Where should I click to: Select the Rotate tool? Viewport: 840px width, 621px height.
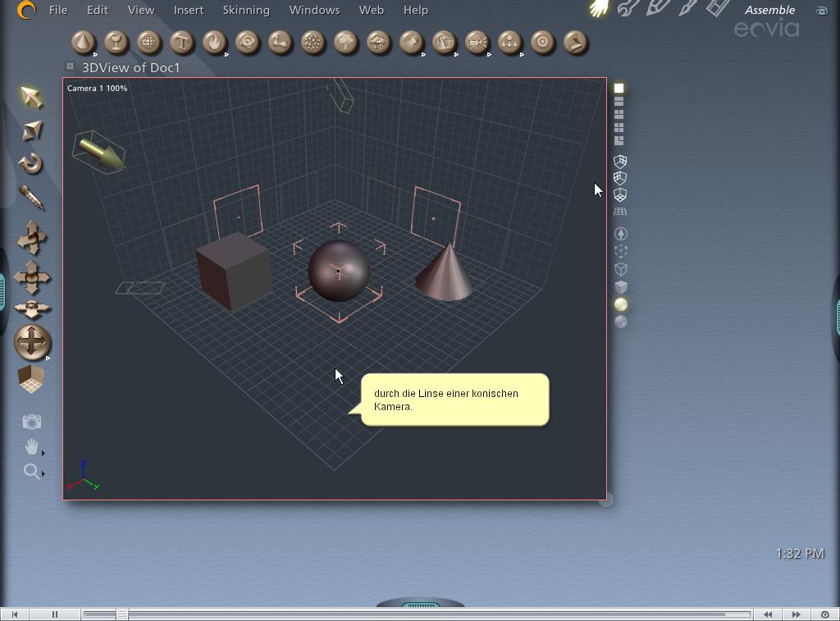tap(30, 163)
